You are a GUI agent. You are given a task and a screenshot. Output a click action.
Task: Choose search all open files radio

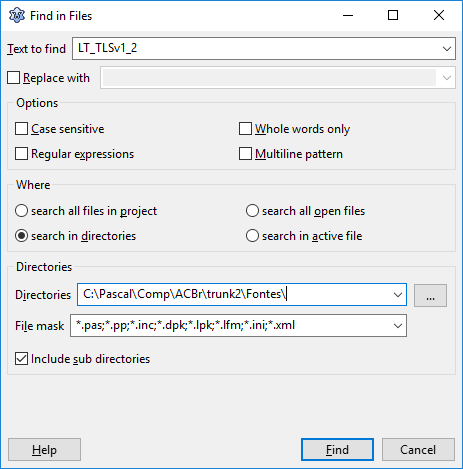pyautogui.click(x=252, y=211)
